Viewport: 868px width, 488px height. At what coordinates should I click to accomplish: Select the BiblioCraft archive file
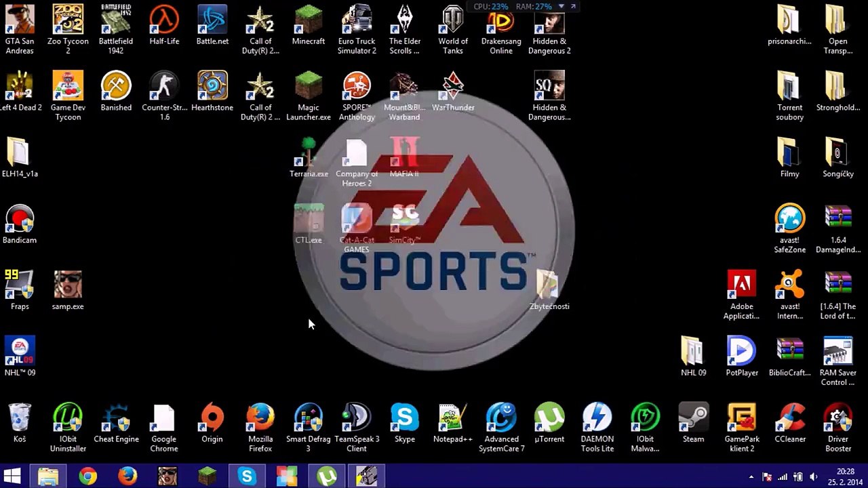coord(790,357)
